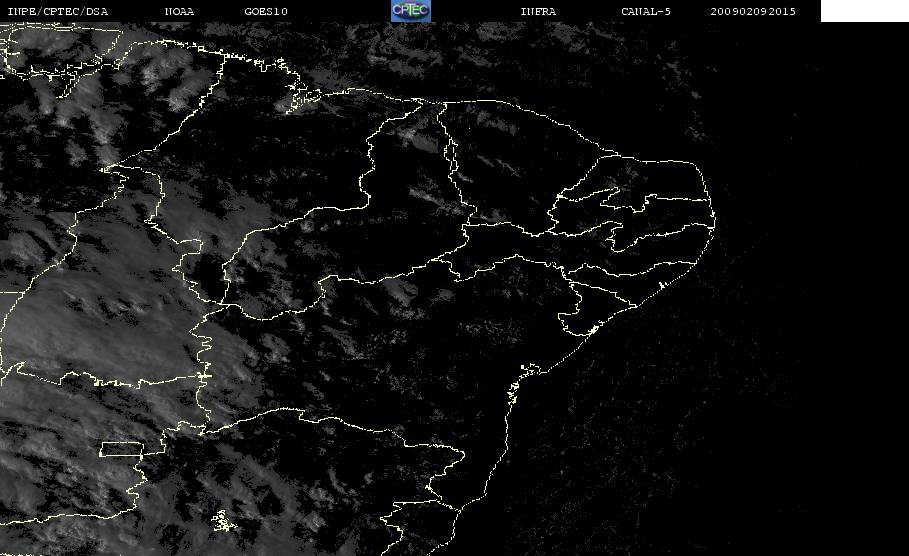Select the "GOES10" satellite label

click(x=266, y=12)
